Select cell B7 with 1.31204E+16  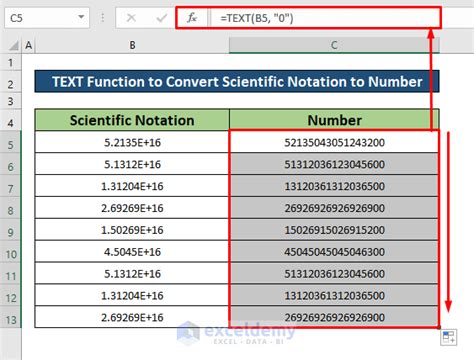tap(132, 186)
